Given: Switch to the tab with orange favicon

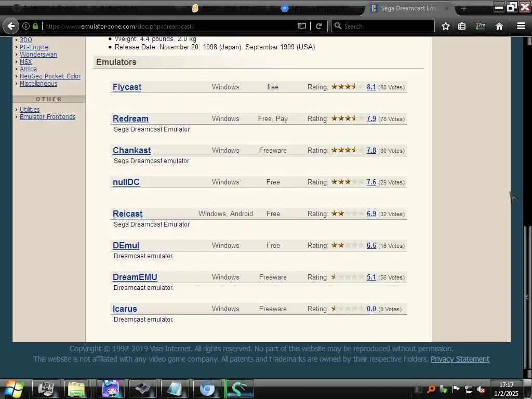Looking at the screenshot, I should (x=231, y=8).
